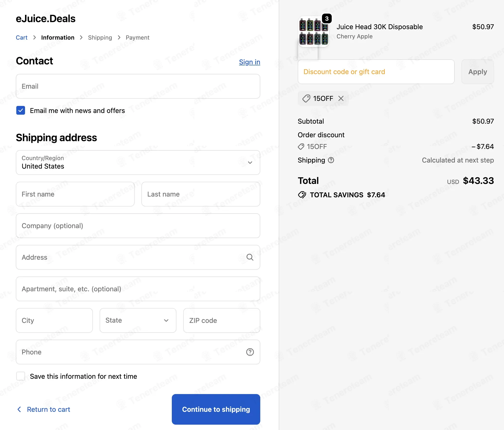The width and height of the screenshot is (504, 430).
Task: Focus the First name field
Action: (x=75, y=194)
